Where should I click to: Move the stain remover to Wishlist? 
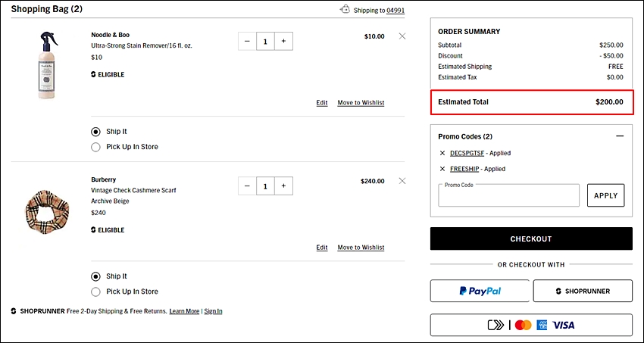(361, 102)
